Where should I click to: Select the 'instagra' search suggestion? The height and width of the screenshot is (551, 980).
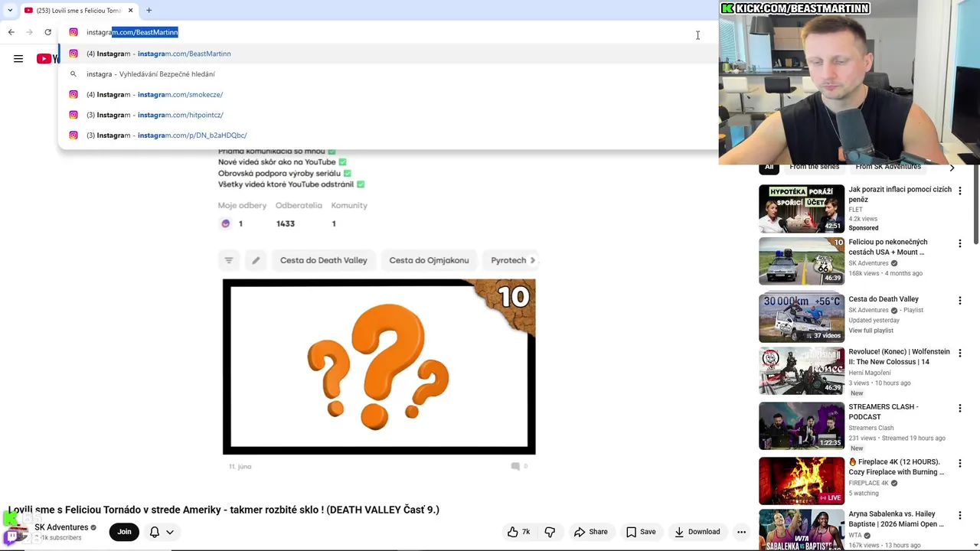pyautogui.click(x=388, y=74)
